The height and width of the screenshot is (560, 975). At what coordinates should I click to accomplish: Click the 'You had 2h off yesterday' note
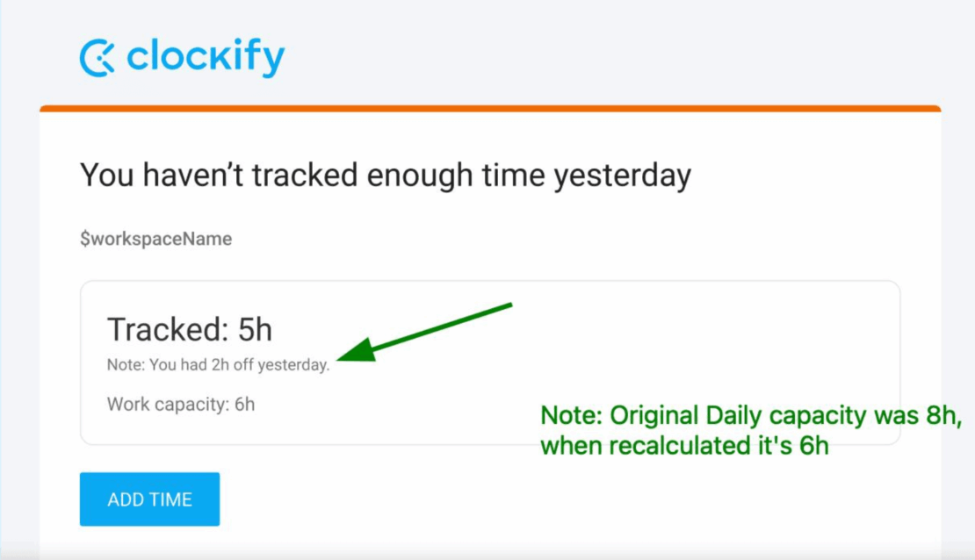(x=217, y=362)
